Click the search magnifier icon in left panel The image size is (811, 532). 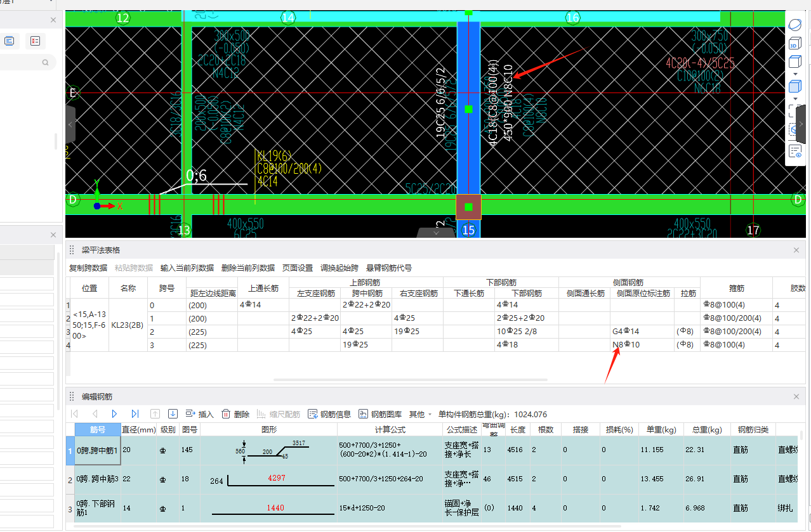(45, 63)
